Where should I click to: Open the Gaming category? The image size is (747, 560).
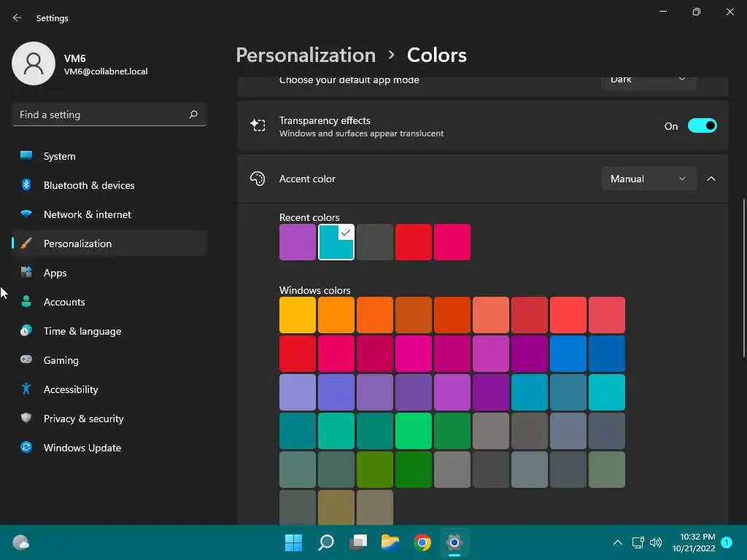(x=109, y=360)
